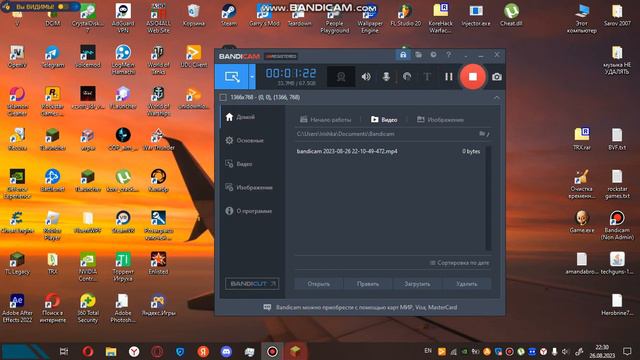The image size is (640, 360).
Task: Select the bandicam 2023-08-26 mp4 file row
Action: (x=388, y=151)
